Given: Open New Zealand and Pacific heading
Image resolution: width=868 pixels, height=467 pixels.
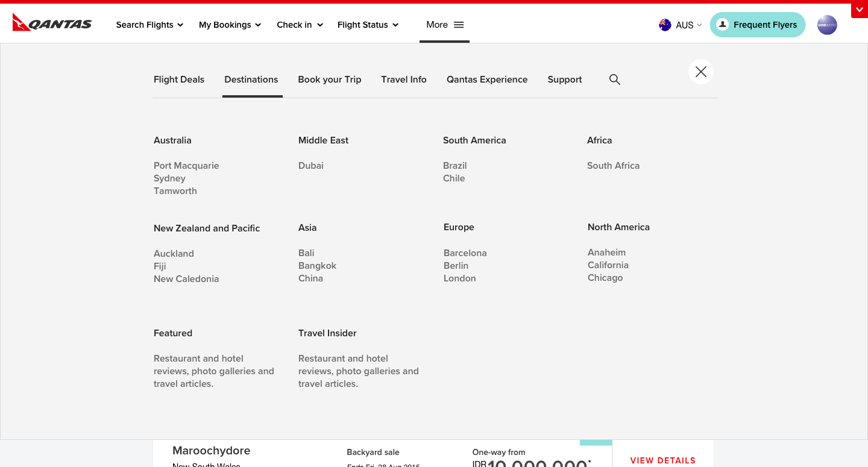Looking at the screenshot, I should (x=207, y=228).
